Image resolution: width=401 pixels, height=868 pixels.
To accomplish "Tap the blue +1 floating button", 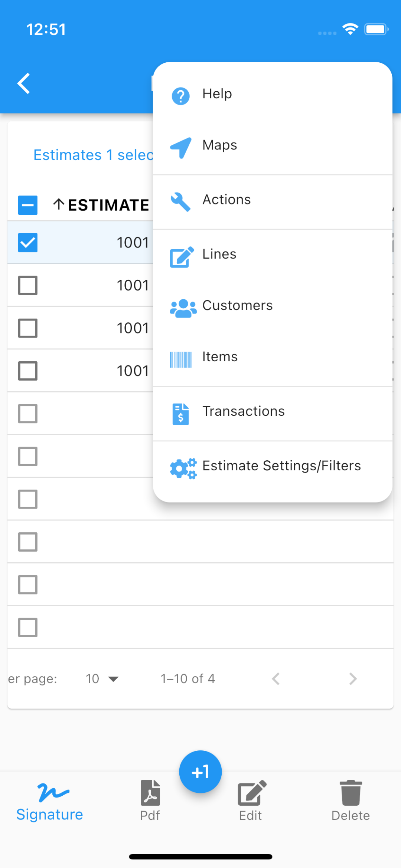I will (200, 772).
